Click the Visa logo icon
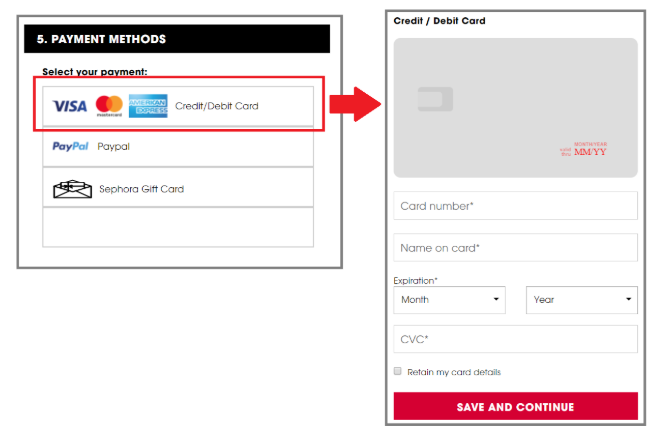This screenshot has height=439, width=671. 69,106
